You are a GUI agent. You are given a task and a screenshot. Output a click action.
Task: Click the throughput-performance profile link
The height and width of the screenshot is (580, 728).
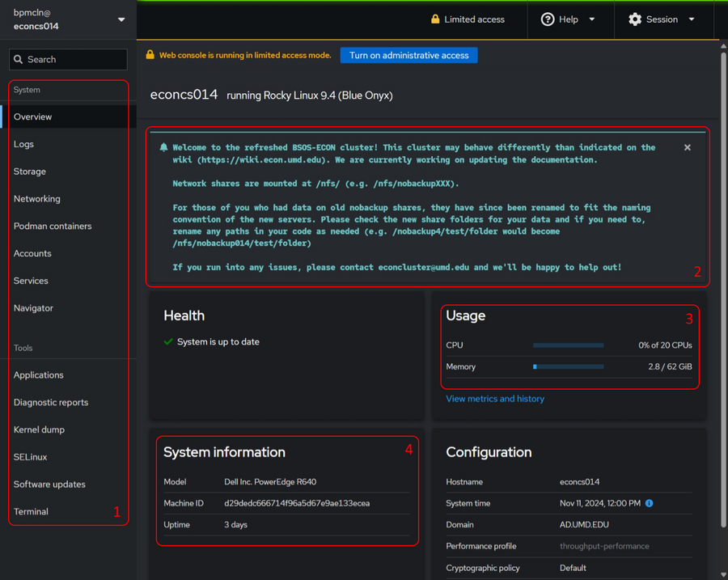604,546
